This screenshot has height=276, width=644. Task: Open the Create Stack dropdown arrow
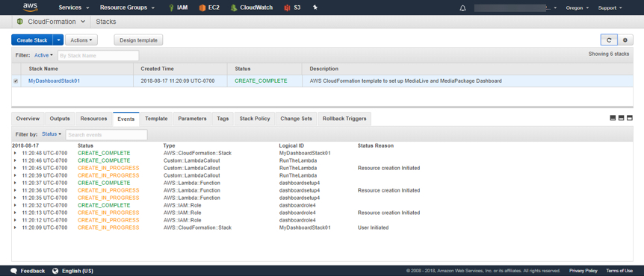click(x=58, y=40)
